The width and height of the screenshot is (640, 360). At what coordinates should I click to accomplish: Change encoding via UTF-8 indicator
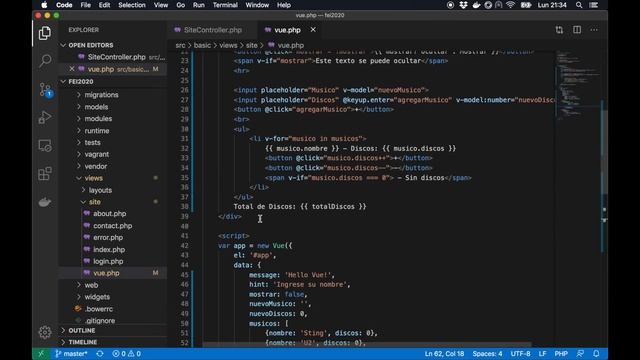(x=520, y=353)
